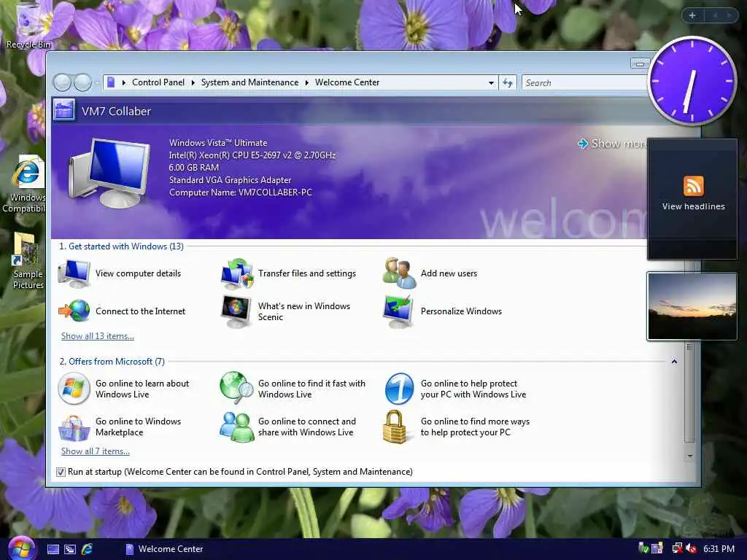Image resolution: width=747 pixels, height=560 pixels.
Task: Click the Show all 13 items link
Action: [98, 336]
